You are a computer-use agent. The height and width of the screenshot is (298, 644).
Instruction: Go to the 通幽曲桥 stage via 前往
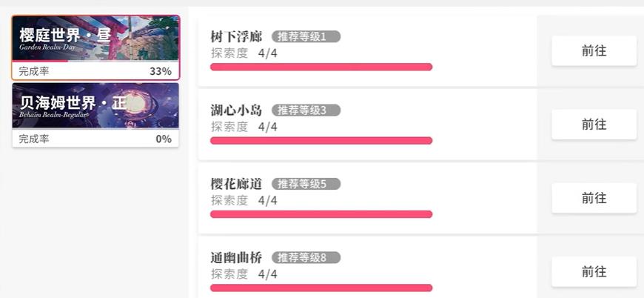(x=594, y=271)
